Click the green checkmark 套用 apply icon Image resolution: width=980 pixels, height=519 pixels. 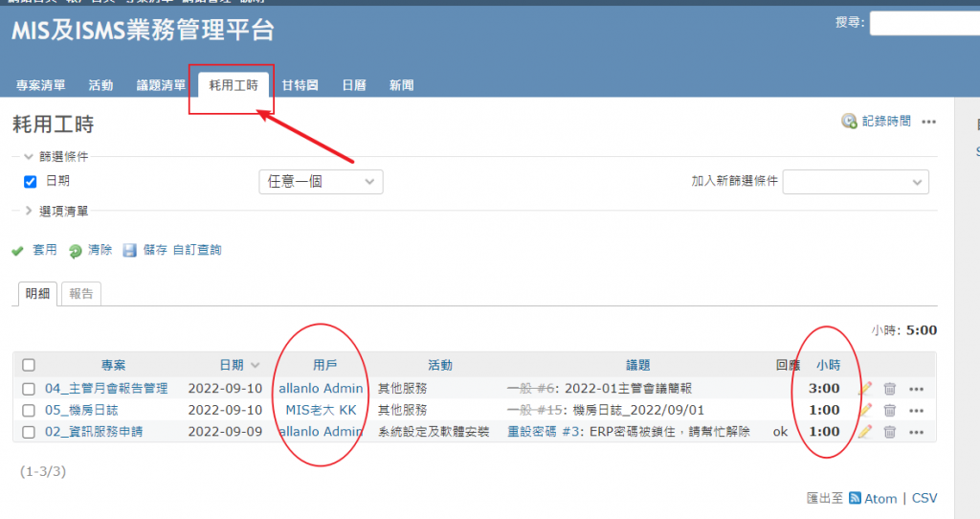click(x=17, y=251)
